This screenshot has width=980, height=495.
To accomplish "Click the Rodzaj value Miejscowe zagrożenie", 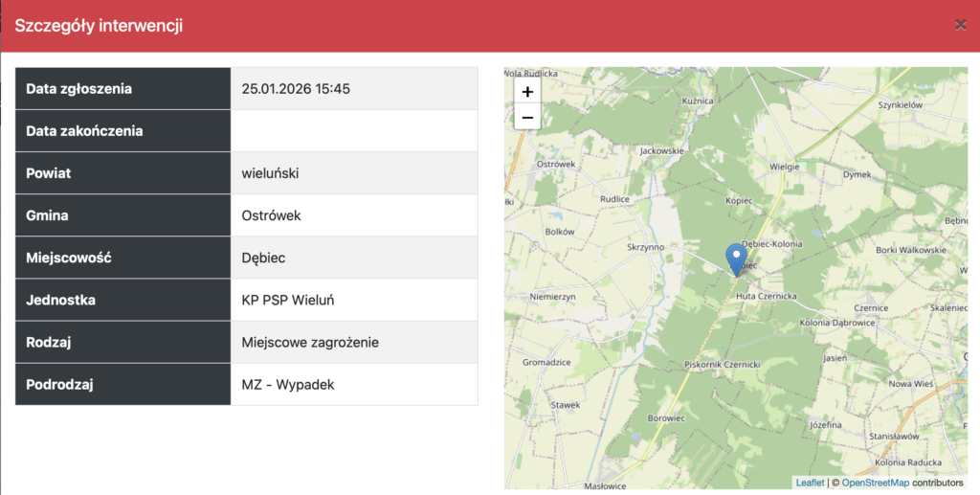I will (310, 342).
